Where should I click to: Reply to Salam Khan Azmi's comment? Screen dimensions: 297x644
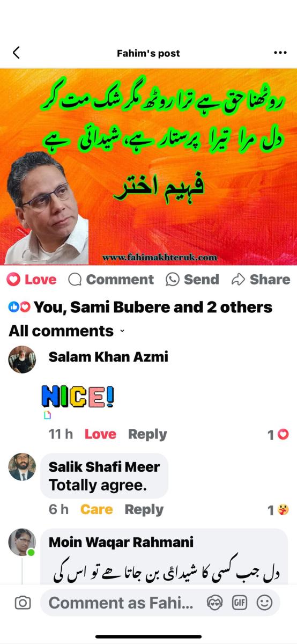click(x=147, y=434)
